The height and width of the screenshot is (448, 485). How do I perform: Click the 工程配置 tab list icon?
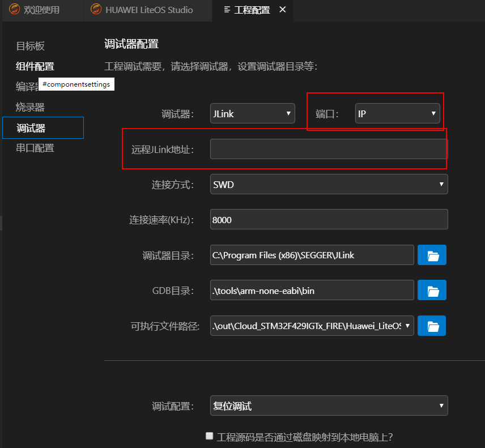tap(227, 10)
